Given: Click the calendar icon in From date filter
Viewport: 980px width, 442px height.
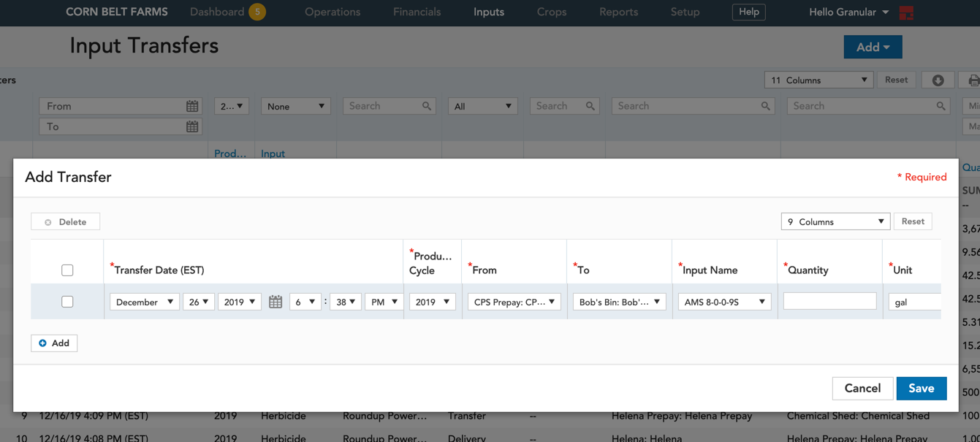Looking at the screenshot, I should click(x=192, y=107).
